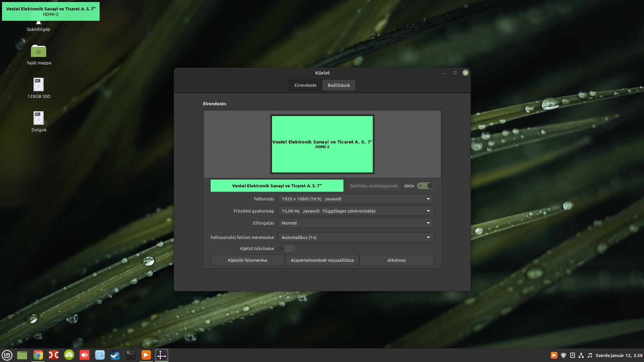Click Beállítás elsődlegesnek button
644x362 pixels.
[374, 186]
